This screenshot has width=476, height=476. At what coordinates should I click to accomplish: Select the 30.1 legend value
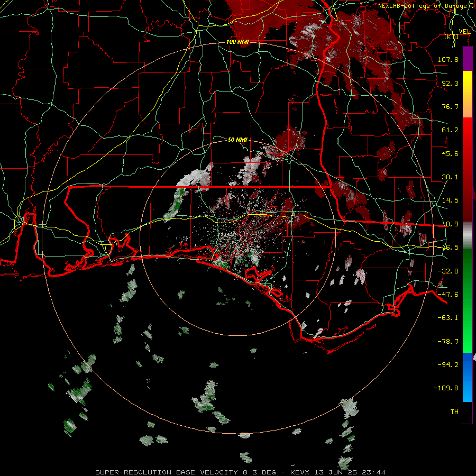point(450,177)
